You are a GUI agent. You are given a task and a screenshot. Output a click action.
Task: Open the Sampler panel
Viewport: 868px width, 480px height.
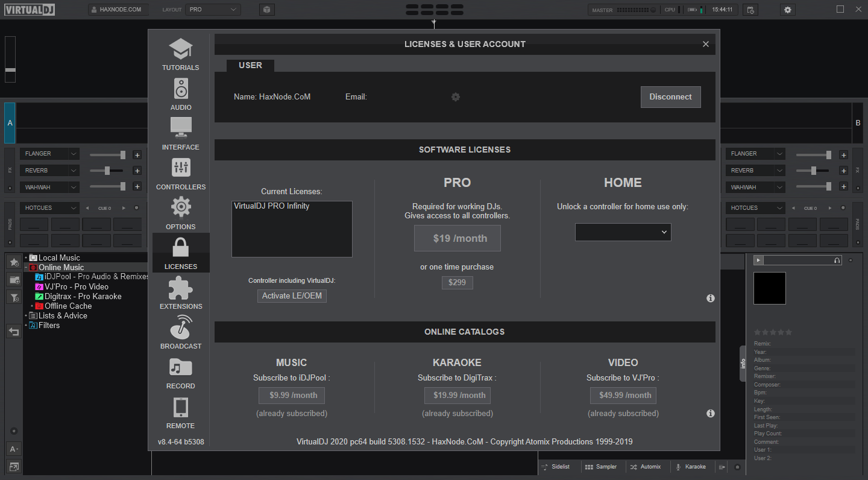(600, 467)
